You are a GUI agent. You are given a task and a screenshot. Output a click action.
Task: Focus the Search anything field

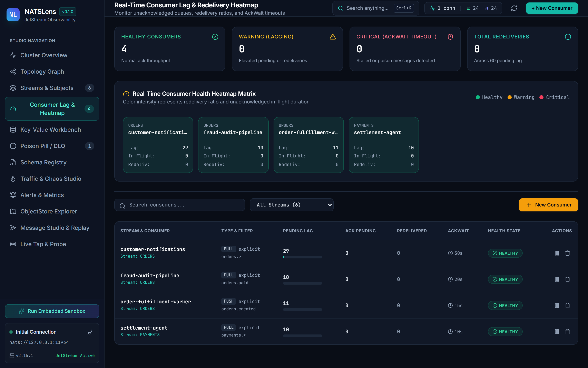click(x=376, y=8)
